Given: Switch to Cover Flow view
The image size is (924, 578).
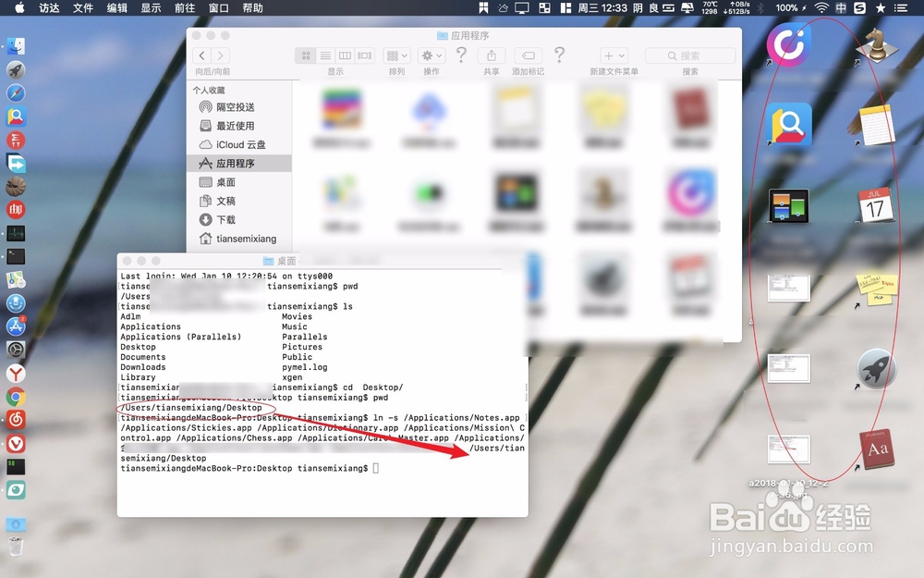Looking at the screenshot, I should pyautogui.click(x=365, y=55).
